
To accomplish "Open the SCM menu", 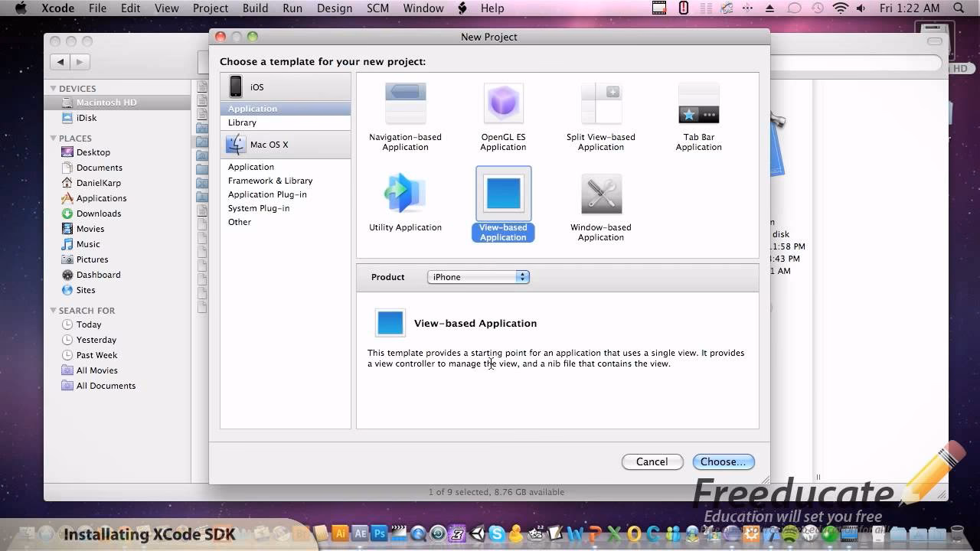I will tap(377, 8).
